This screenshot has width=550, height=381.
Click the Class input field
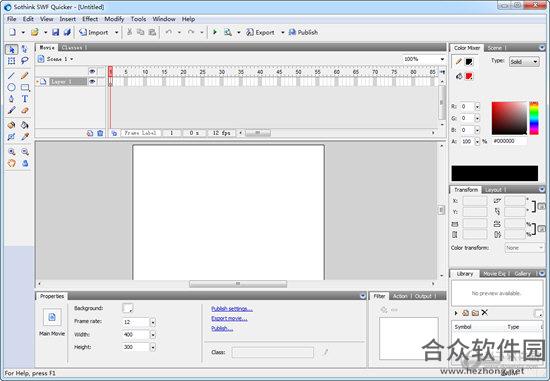[x=273, y=352]
